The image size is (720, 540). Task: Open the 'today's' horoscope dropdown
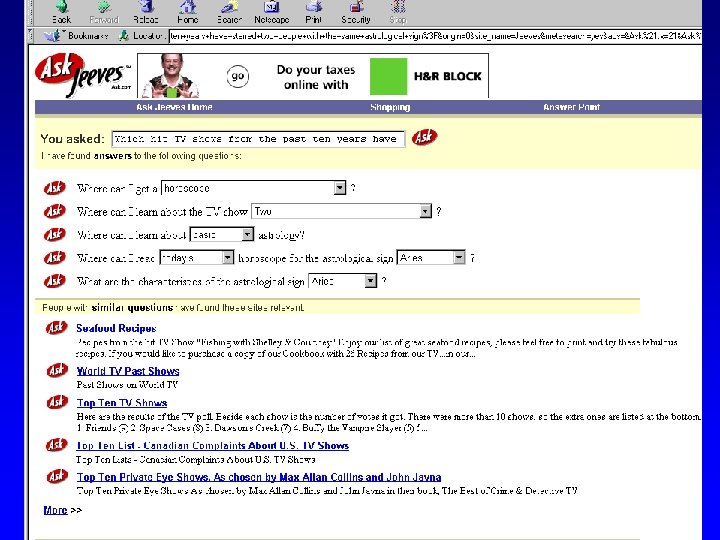coord(197,258)
